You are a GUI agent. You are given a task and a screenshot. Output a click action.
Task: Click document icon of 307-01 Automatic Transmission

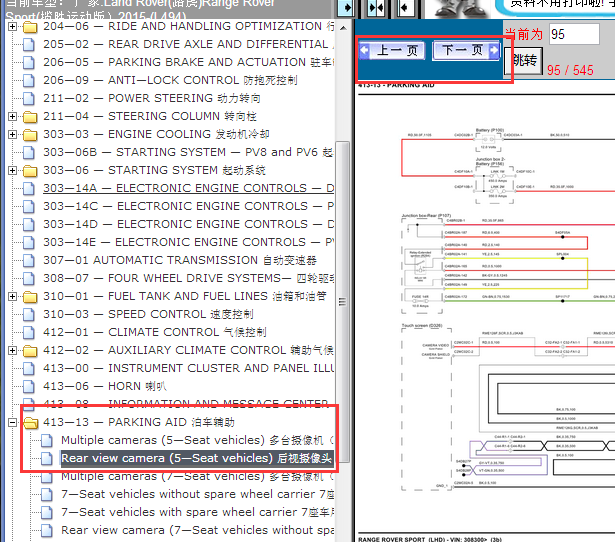[29, 261]
